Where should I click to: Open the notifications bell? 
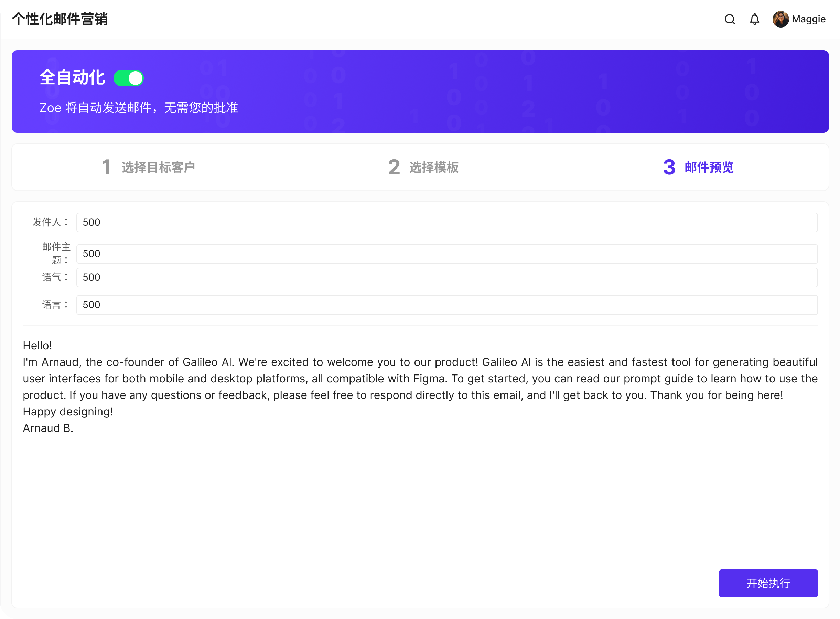(754, 19)
